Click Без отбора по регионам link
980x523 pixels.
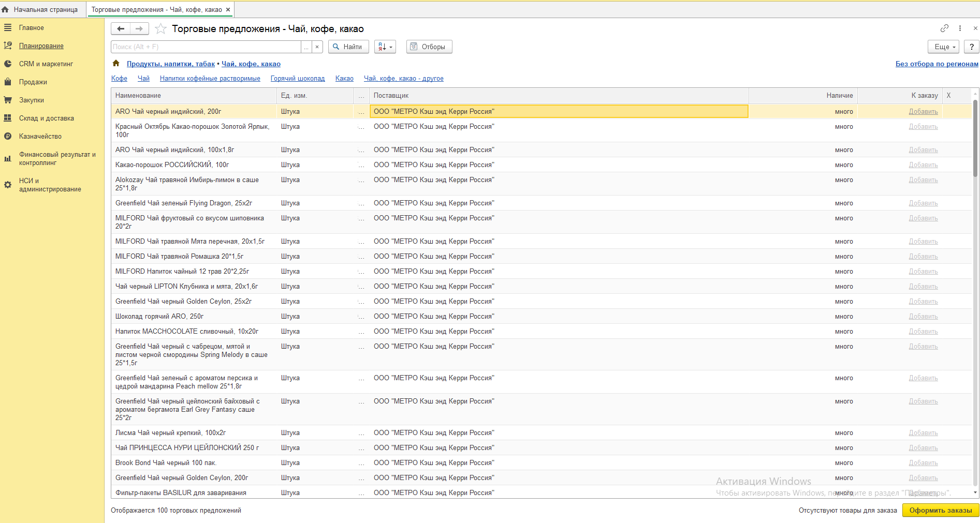[x=937, y=64]
